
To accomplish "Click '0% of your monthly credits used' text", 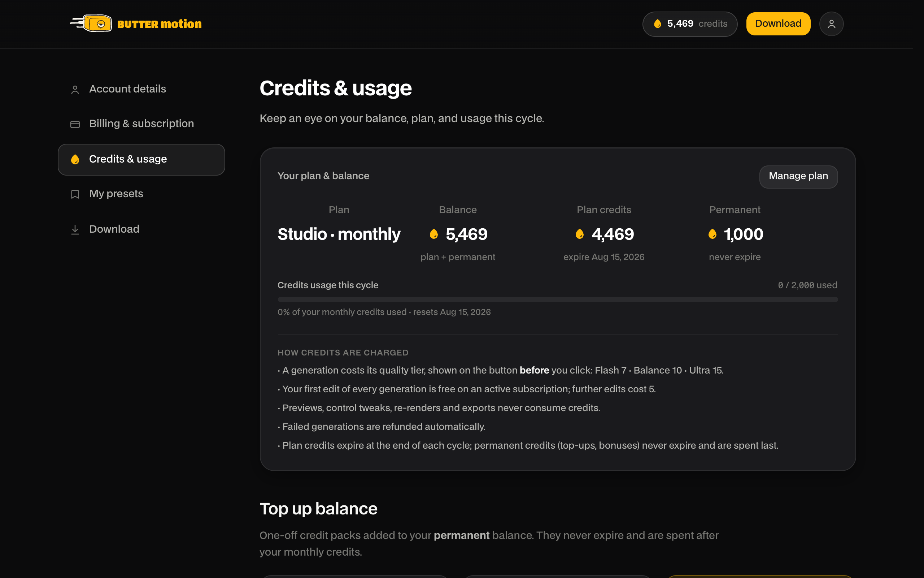I will (x=342, y=312).
